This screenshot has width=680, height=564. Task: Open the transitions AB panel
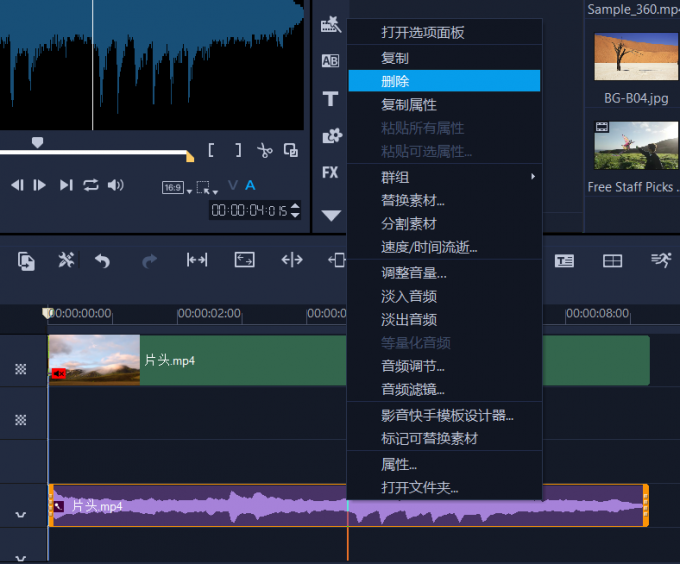pos(330,61)
